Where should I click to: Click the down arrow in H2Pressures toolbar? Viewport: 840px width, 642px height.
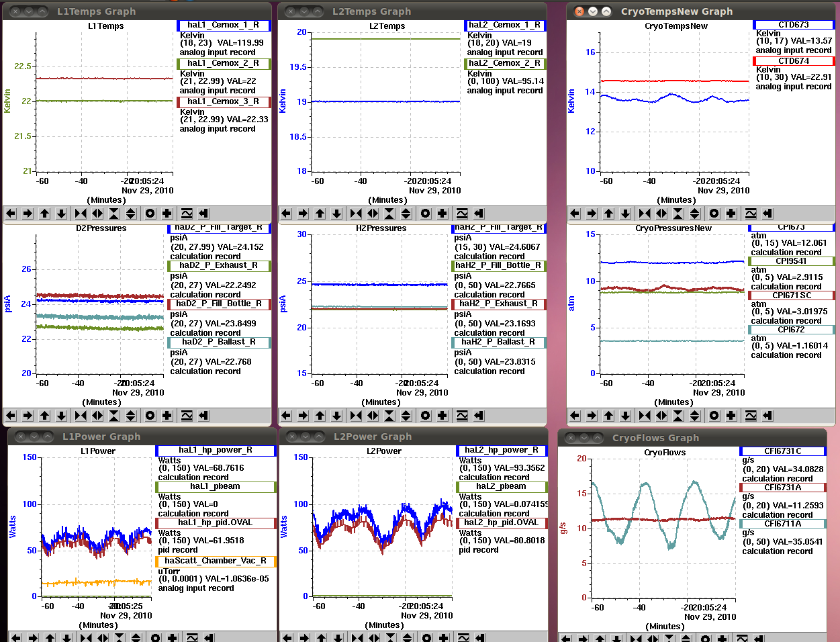click(336, 416)
